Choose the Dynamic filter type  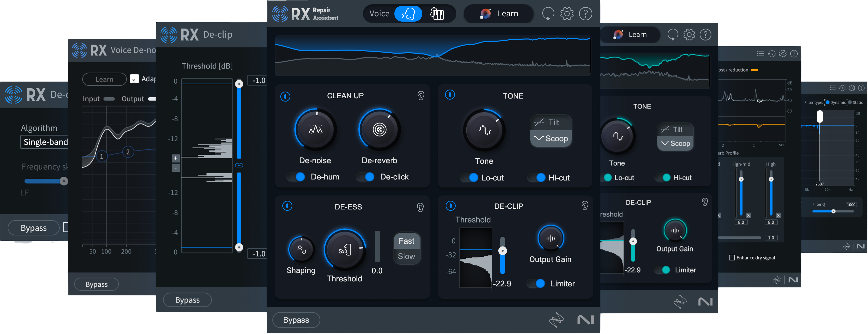[827, 102]
